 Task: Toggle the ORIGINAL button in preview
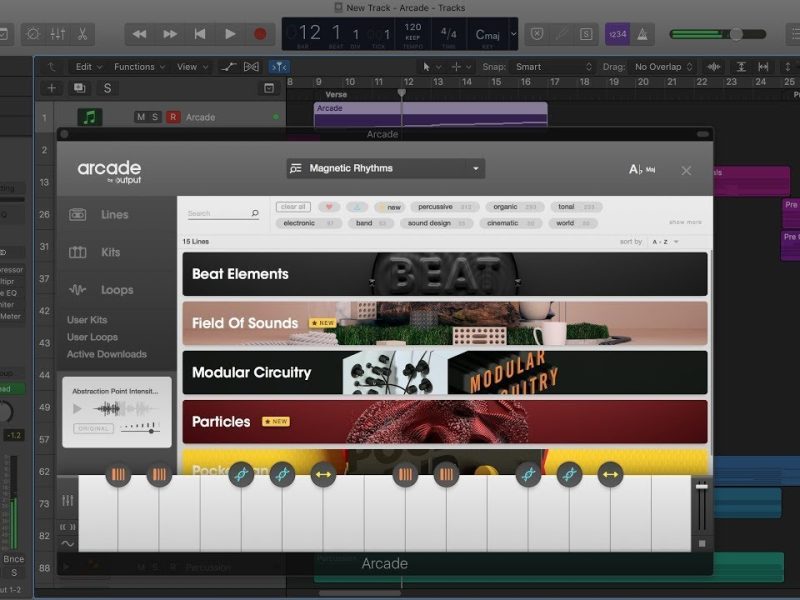click(93, 429)
